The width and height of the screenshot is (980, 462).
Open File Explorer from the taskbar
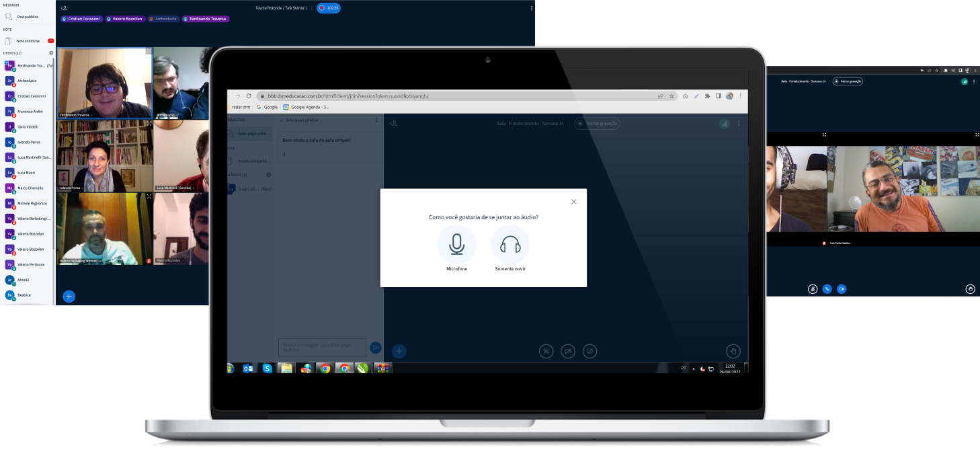point(286,369)
